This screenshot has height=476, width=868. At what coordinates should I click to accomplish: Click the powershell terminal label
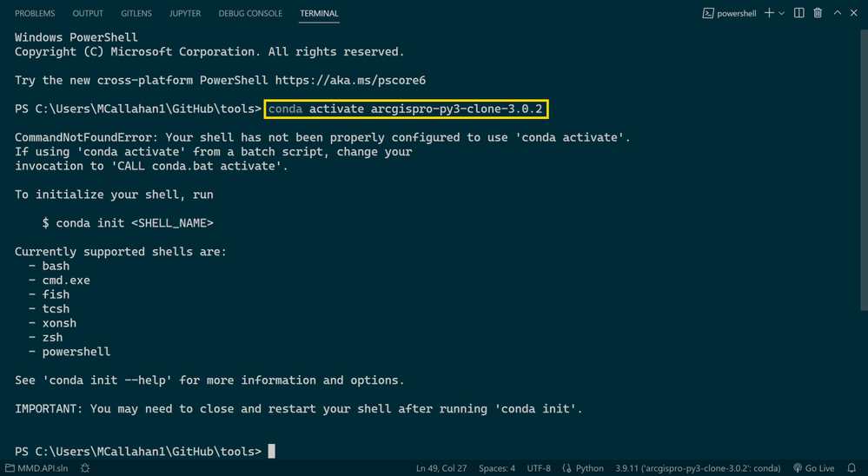point(729,13)
